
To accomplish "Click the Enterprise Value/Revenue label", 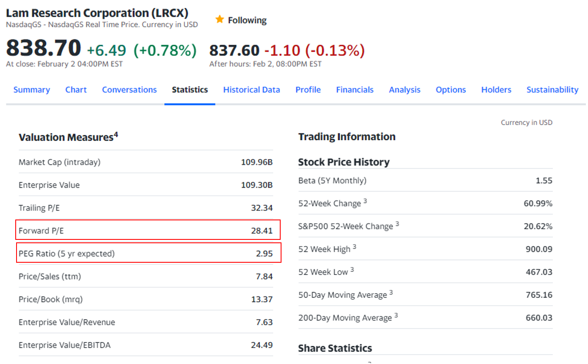I will pyautogui.click(x=67, y=322).
